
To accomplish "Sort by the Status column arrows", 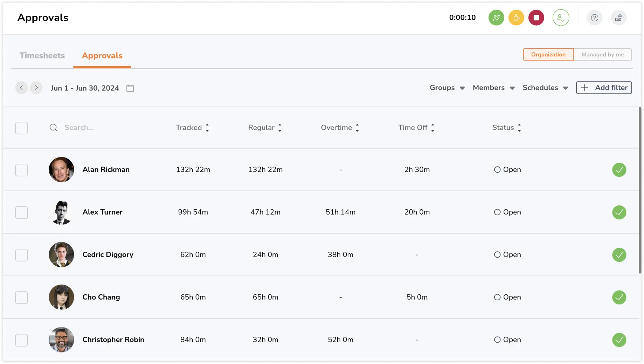I will [519, 128].
